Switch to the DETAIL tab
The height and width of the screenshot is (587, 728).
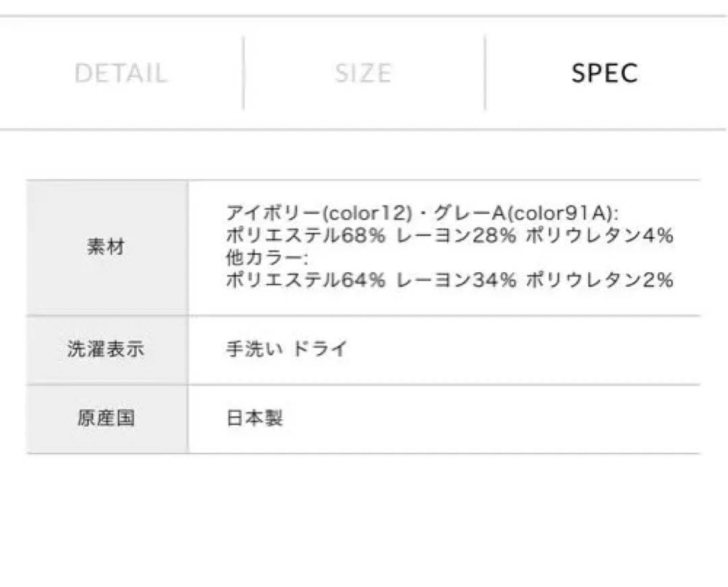click(122, 73)
